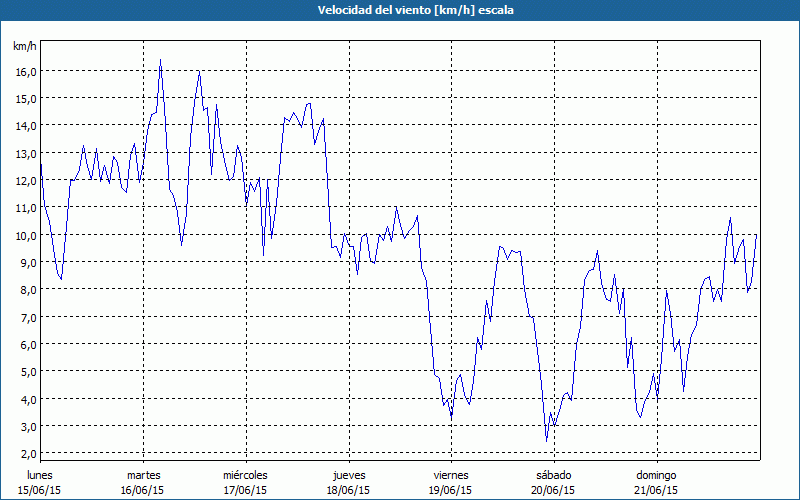Screen dimensions: 800x500
Task: Click the 20/06/15 date label
Action: coord(553,490)
